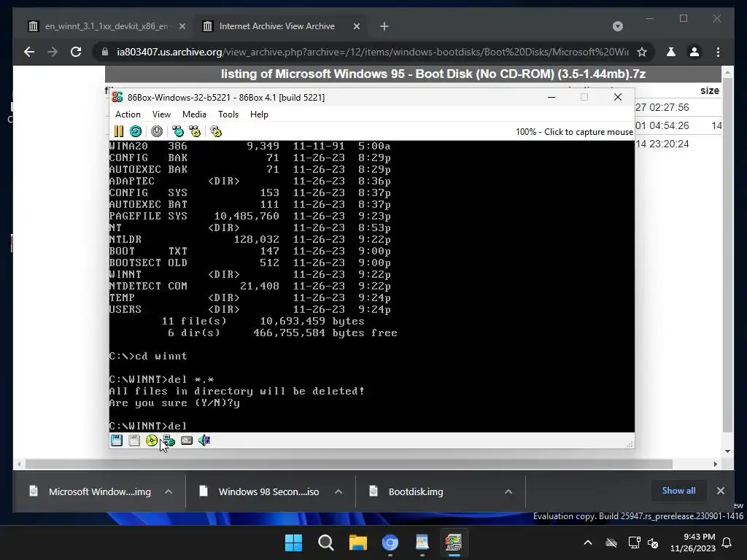Click the archive.org address bar
747x560 pixels.
click(373, 52)
